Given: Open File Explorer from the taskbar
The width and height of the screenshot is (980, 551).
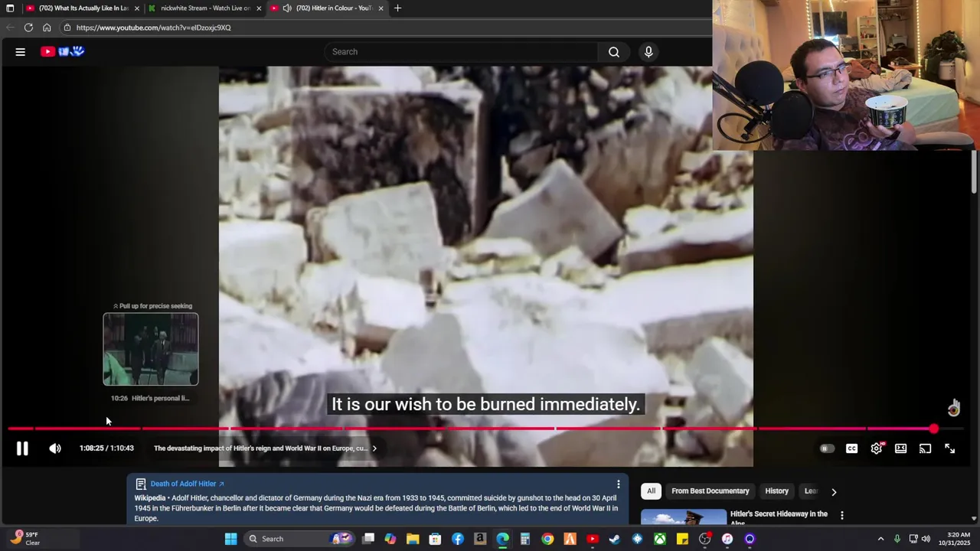Looking at the screenshot, I should coord(413,539).
